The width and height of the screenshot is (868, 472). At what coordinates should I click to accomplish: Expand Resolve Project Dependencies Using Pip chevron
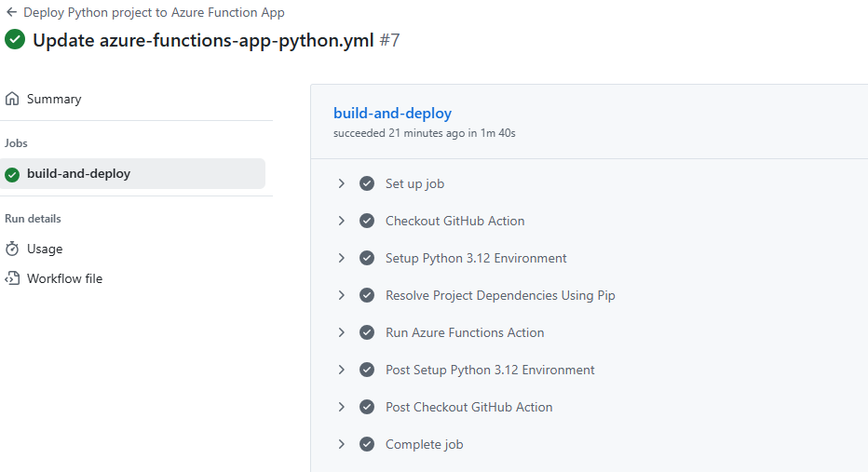pyautogui.click(x=342, y=295)
